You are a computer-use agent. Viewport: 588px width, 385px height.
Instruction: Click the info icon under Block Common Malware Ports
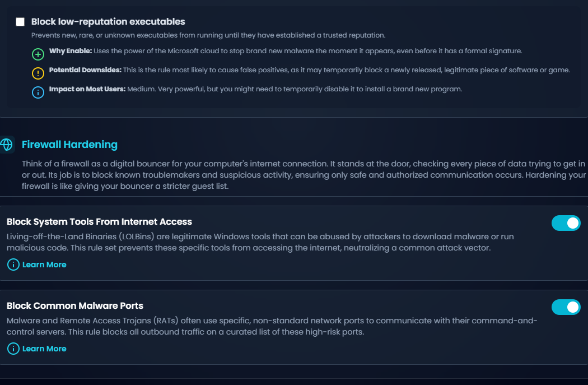pos(13,349)
